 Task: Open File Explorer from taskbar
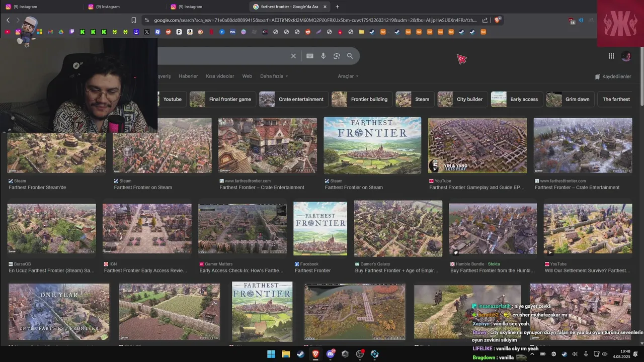(x=286, y=354)
